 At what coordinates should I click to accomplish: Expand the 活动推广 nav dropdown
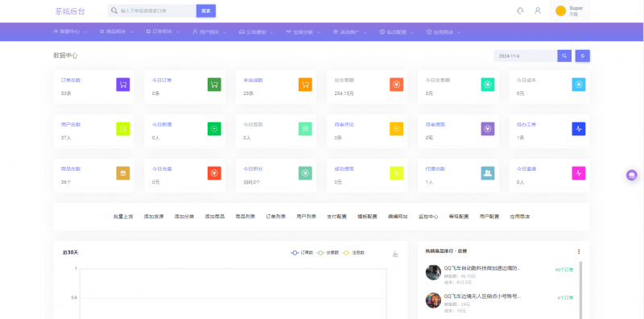pyautogui.click(x=350, y=31)
